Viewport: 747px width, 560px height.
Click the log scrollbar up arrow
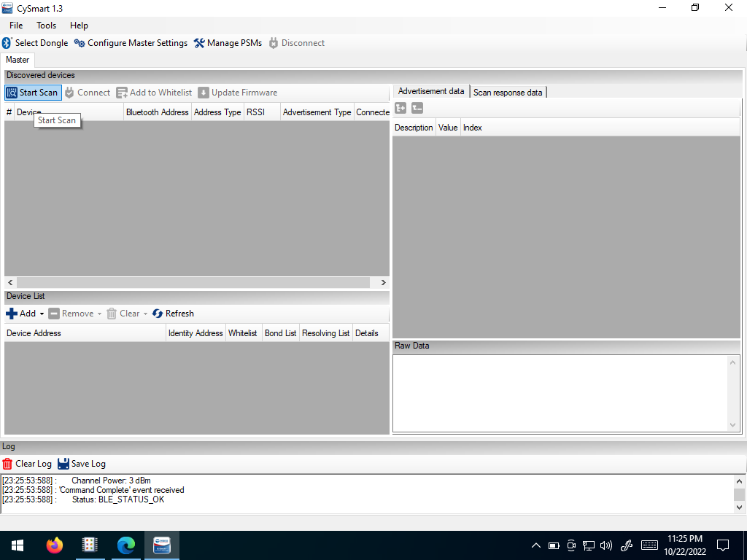(x=739, y=481)
